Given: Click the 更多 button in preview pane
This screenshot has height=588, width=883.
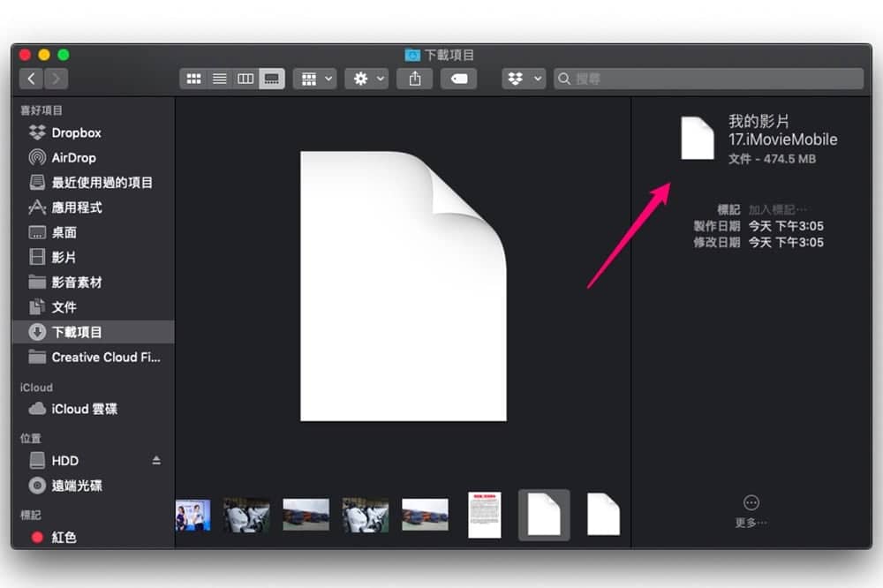Looking at the screenshot, I should point(751,511).
